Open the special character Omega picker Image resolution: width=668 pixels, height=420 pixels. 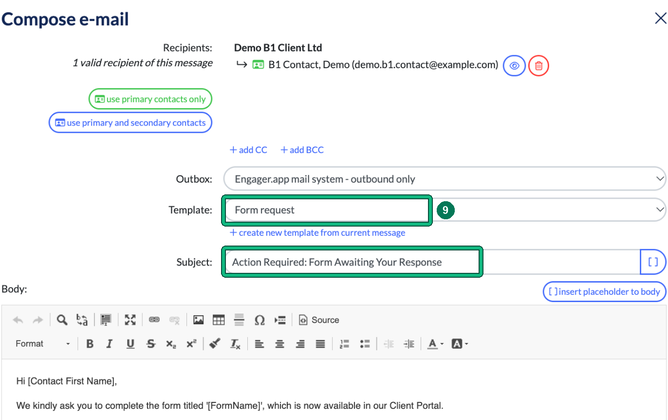pos(259,320)
